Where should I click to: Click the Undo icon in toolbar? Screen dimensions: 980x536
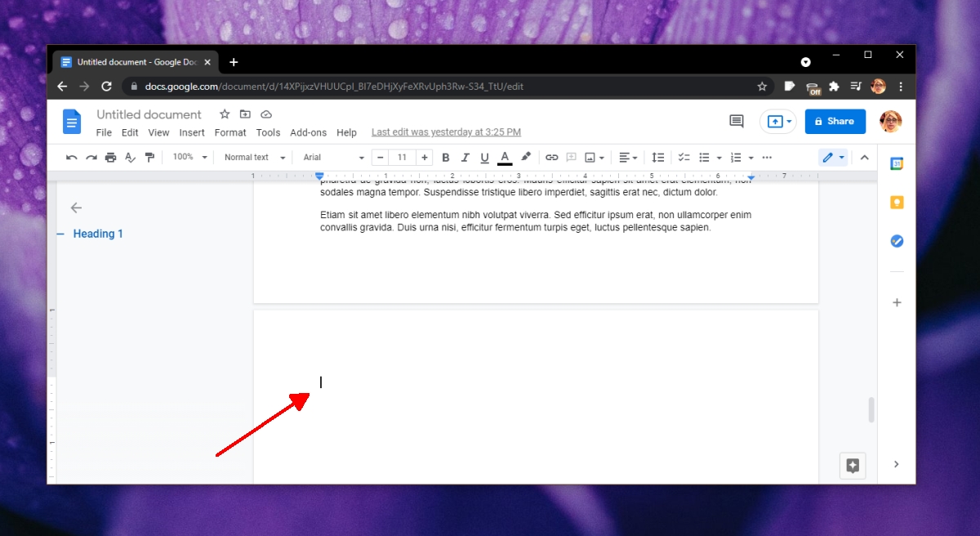72,157
